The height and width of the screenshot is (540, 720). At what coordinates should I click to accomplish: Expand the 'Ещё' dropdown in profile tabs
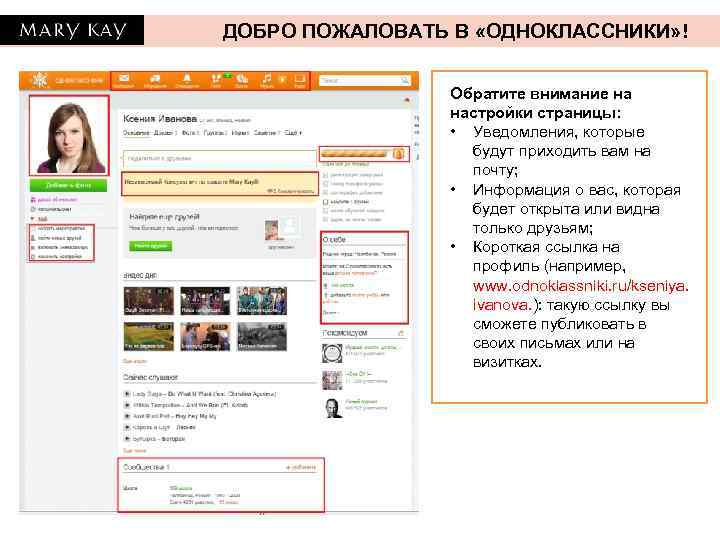coord(293,133)
